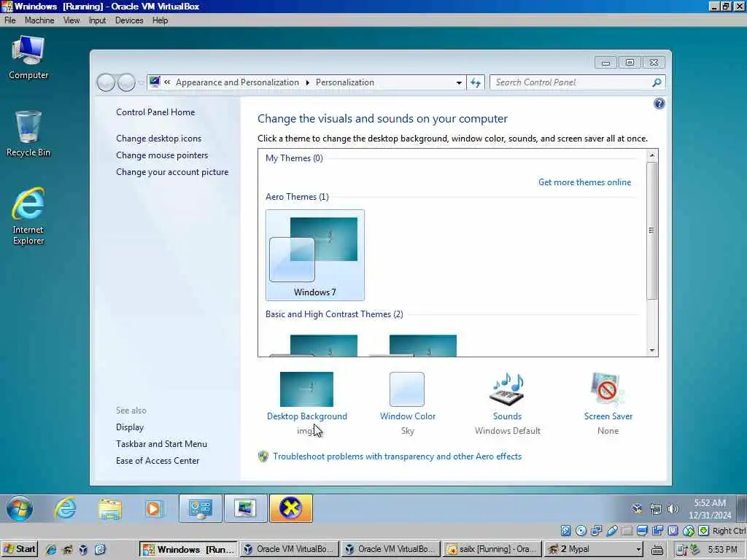Click yellow X application taskbar button
The width and height of the screenshot is (747, 560).
291,508
